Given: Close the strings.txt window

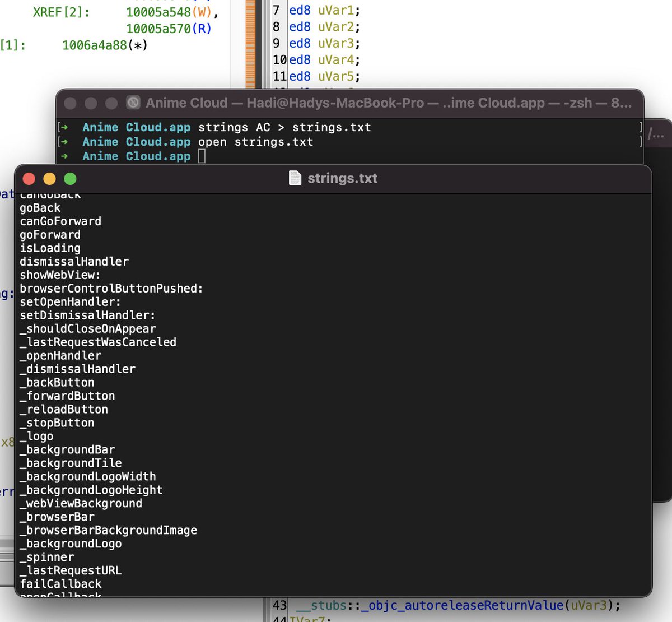Looking at the screenshot, I should [29, 179].
